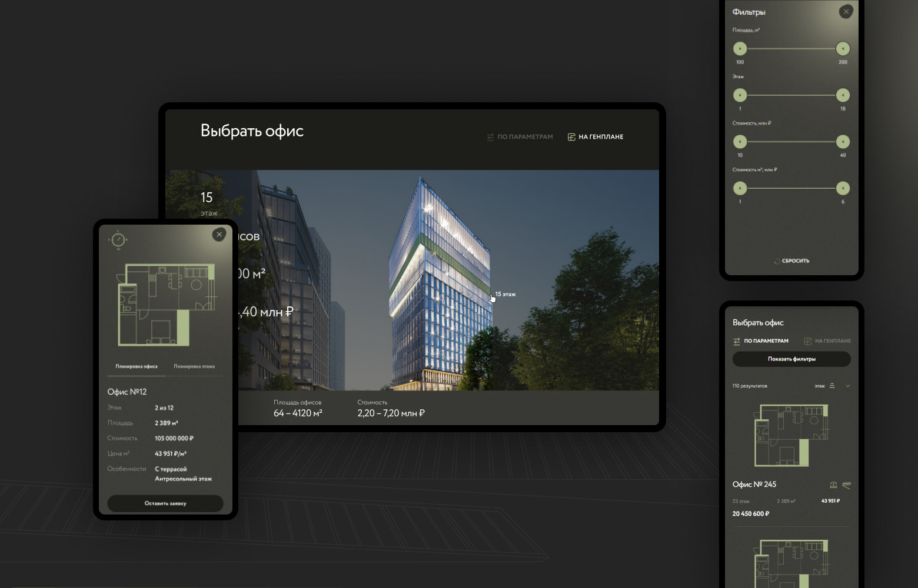Open Офис № 245 floor plan thumbnail
This screenshot has width=918, height=588.
pyautogui.click(x=791, y=435)
